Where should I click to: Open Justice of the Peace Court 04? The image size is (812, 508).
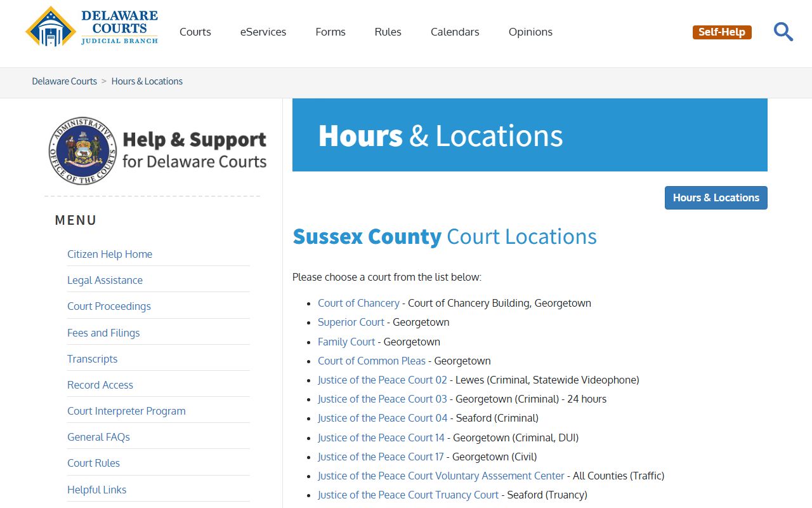383,418
